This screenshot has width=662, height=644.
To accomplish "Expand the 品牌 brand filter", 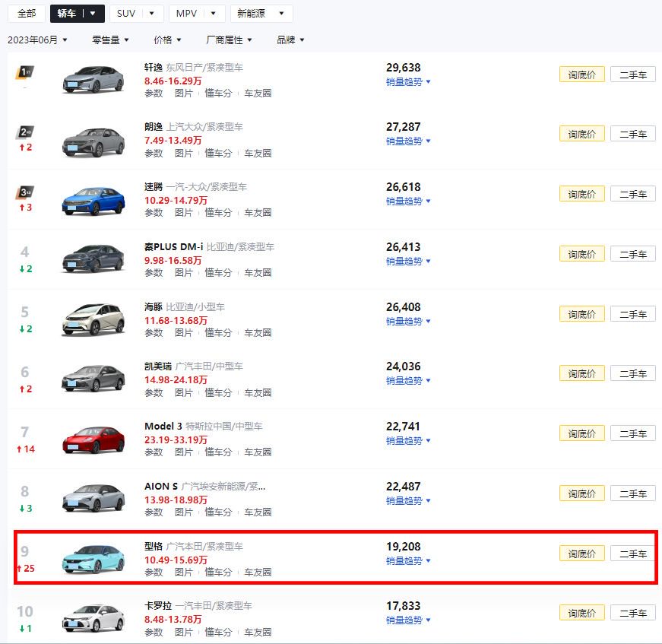I will [290, 40].
